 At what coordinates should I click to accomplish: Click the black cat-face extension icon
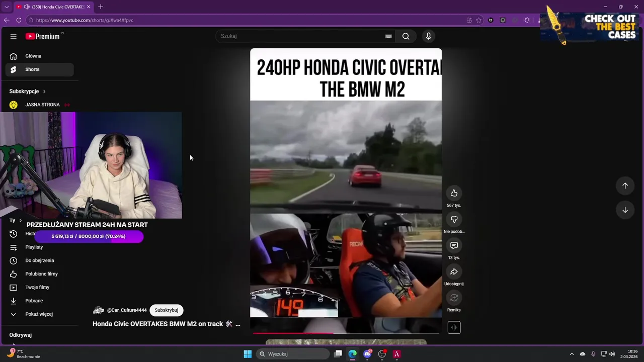[x=491, y=20]
